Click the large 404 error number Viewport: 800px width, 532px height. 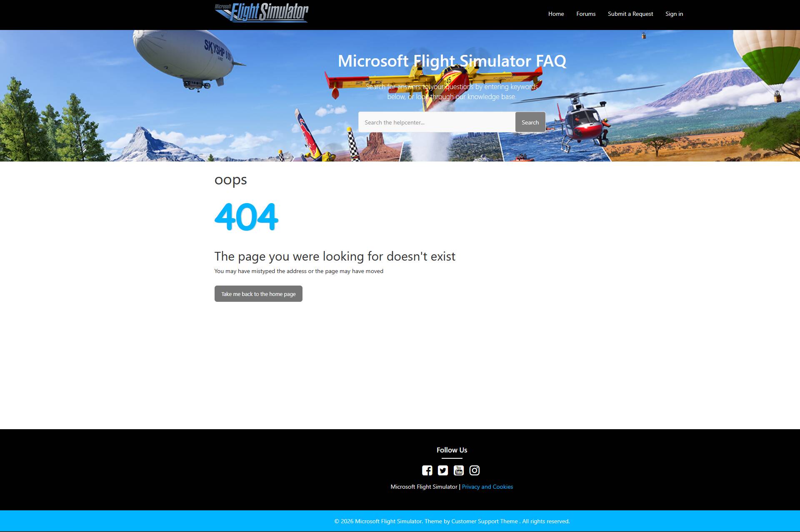point(246,216)
